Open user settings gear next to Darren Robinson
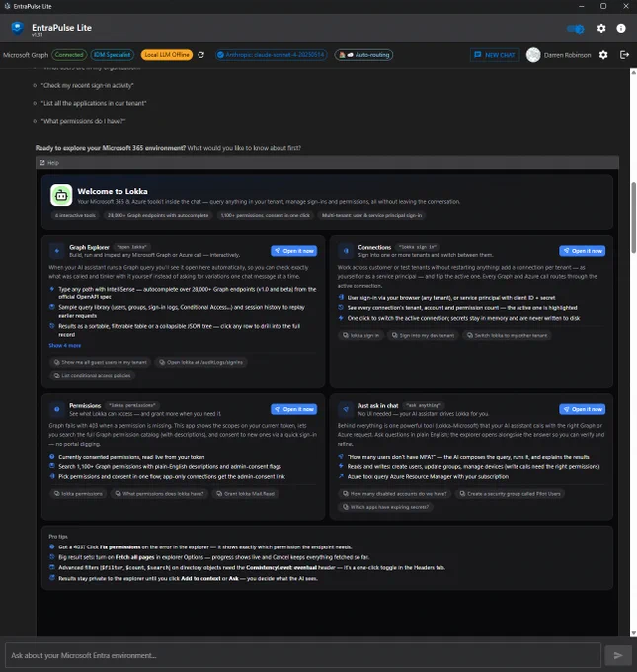The width and height of the screenshot is (637, 672). [603, 55]
